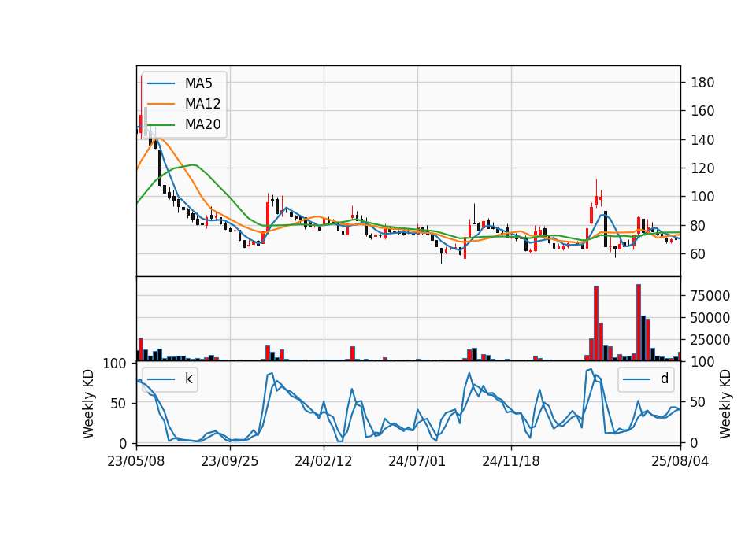Screen dimensions: 756x543
Task: Click the left Weekly KD axis title
Action: pos(88,404)
